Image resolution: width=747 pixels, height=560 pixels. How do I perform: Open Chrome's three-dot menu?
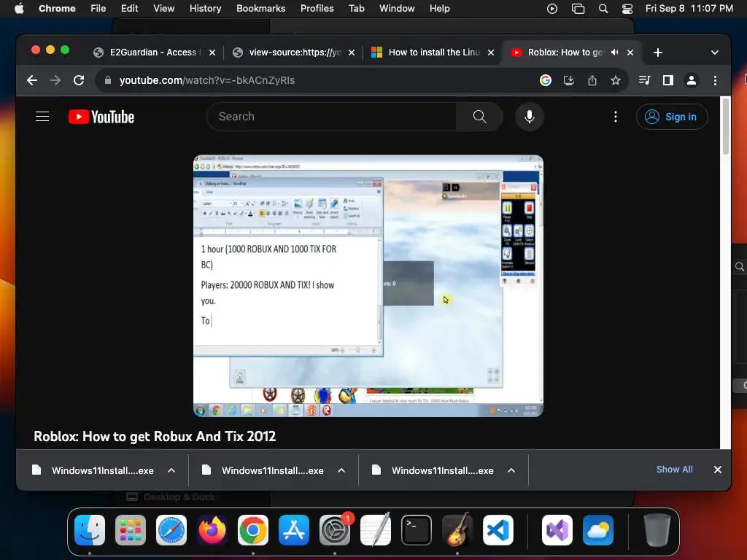pyautogui.click(x=715, y=80)
